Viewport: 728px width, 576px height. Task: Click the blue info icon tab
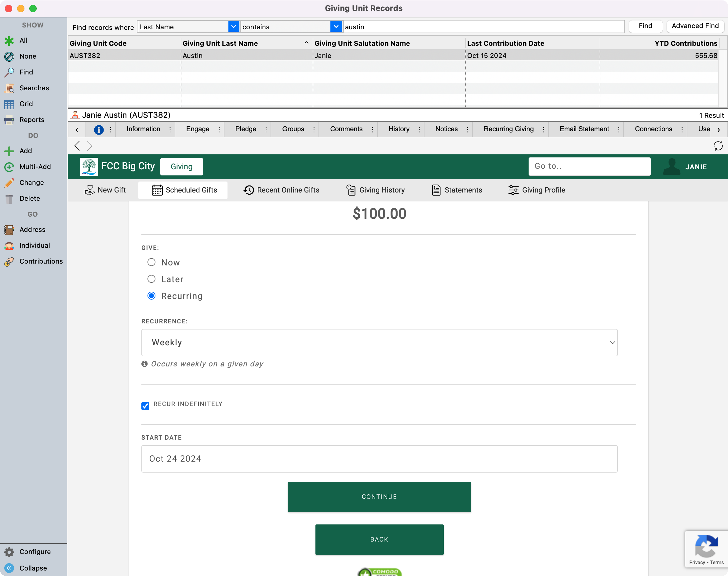[x=99, y=129]
